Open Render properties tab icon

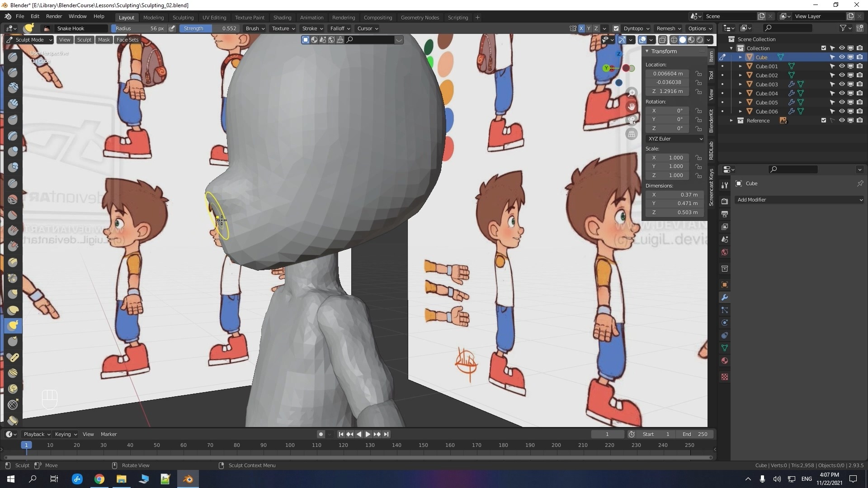coord(725,201)
